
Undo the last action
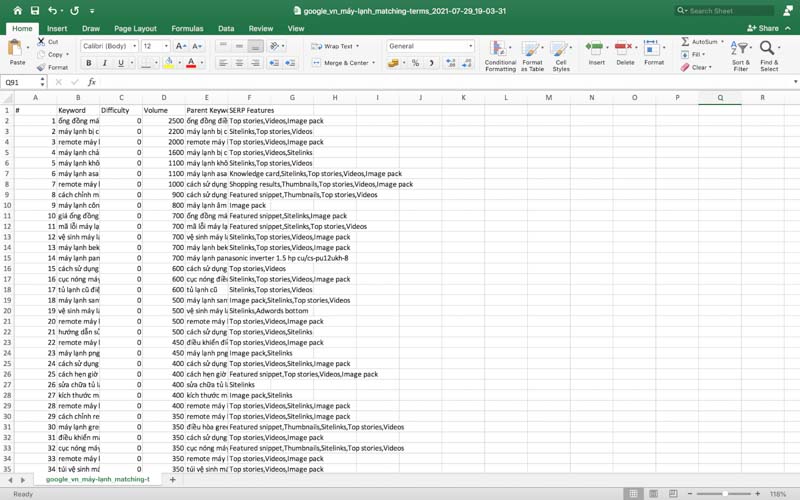point(53,10)
